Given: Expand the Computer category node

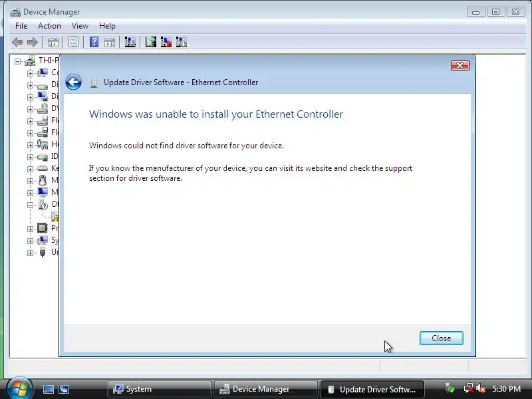Looking at the screenshot, I should click(x=30, y=73).
